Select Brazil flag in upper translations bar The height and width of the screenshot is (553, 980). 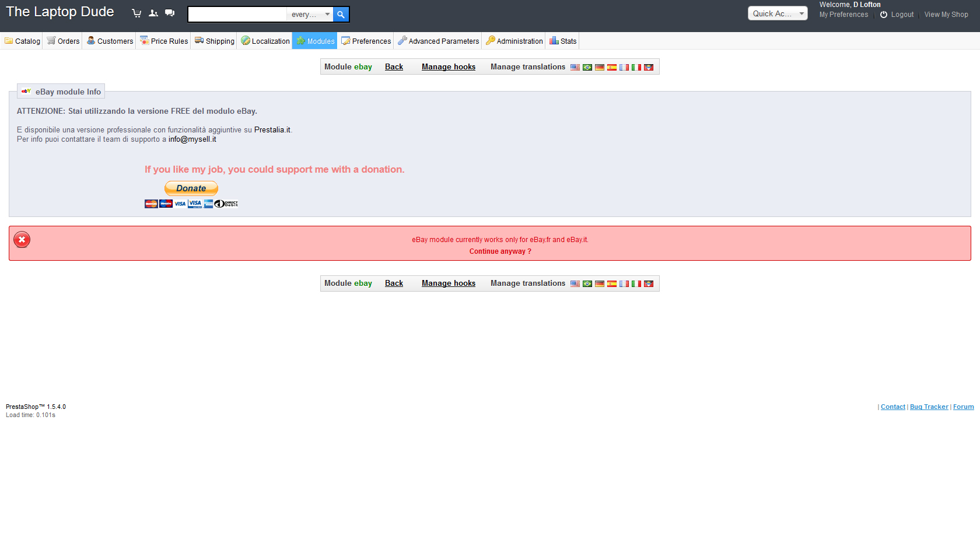[x=587, y=68]
